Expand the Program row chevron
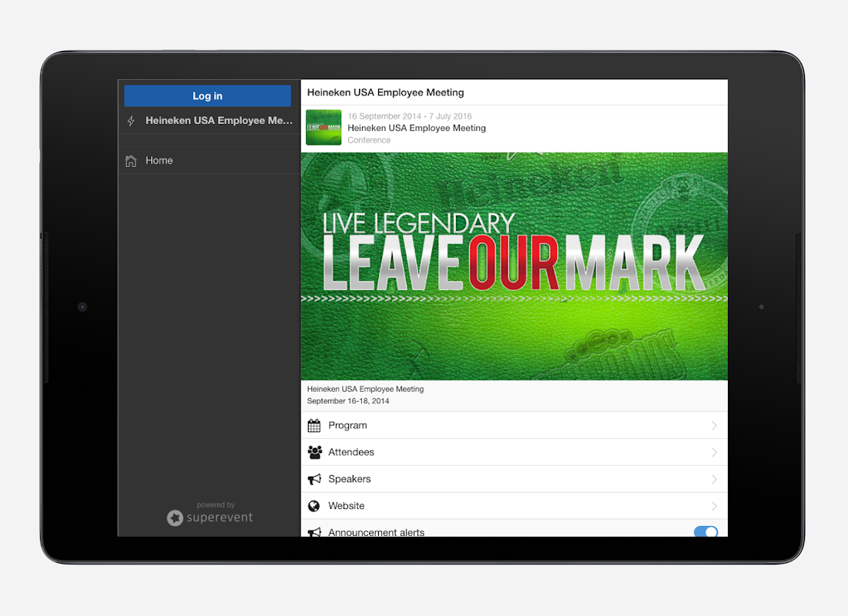Image resolution: width=848 pixels, height=616 pixels. point(715,426)
